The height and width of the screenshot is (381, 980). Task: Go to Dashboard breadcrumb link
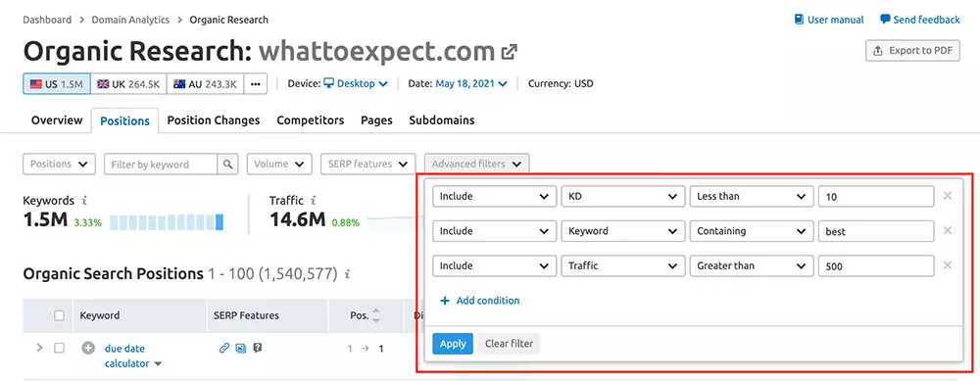pos(47,20)
